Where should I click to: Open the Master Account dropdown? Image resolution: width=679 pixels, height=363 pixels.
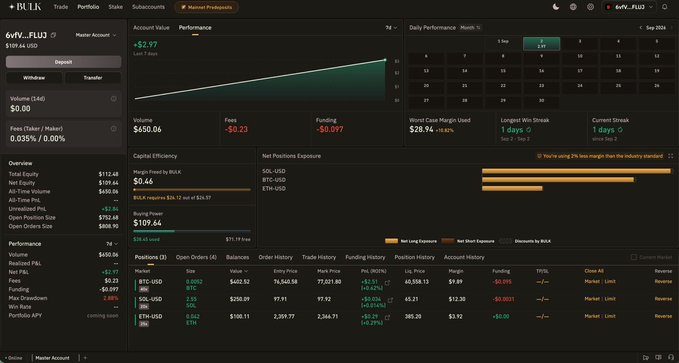click(x=96, y=35)
